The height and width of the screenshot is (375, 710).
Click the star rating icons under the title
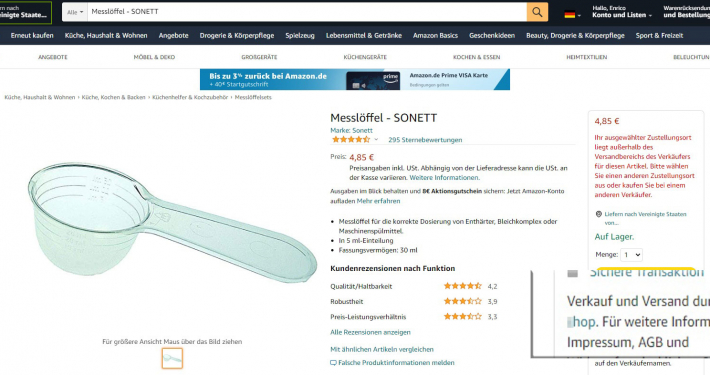click(351, 139)
